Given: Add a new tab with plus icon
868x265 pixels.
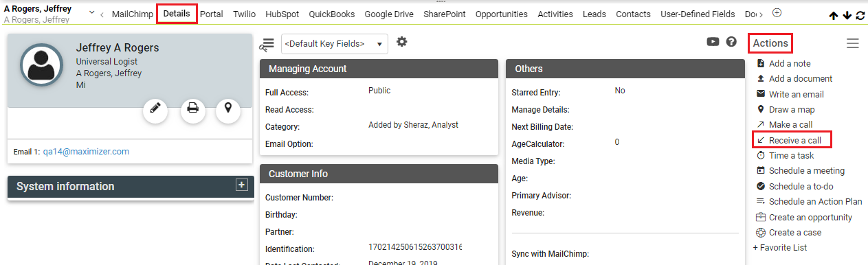Looking at the screenshot, I should (777, 13).
